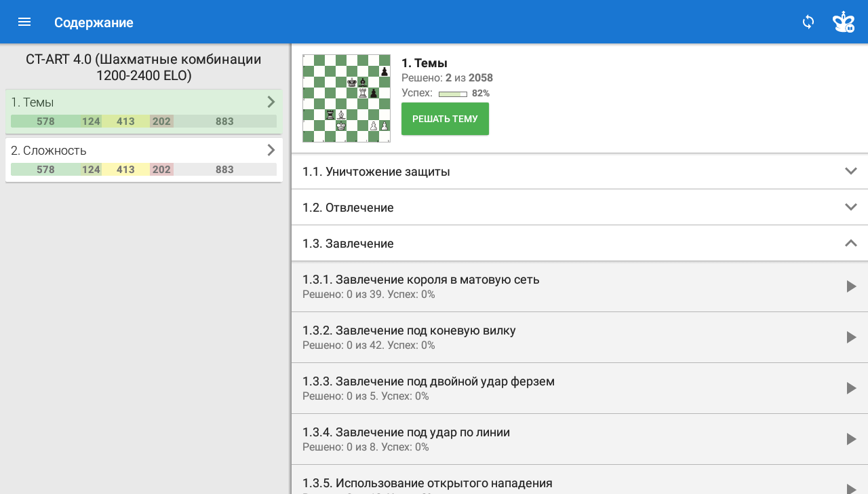Open the '2. Сложность' chevron arrow
Viewport: 868px width, 494px height.
coord(271,150)
